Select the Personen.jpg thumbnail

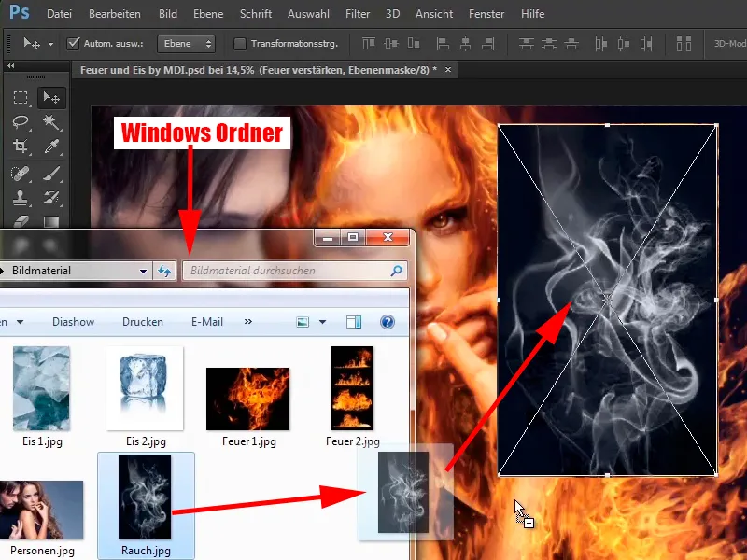coord(41,510)
